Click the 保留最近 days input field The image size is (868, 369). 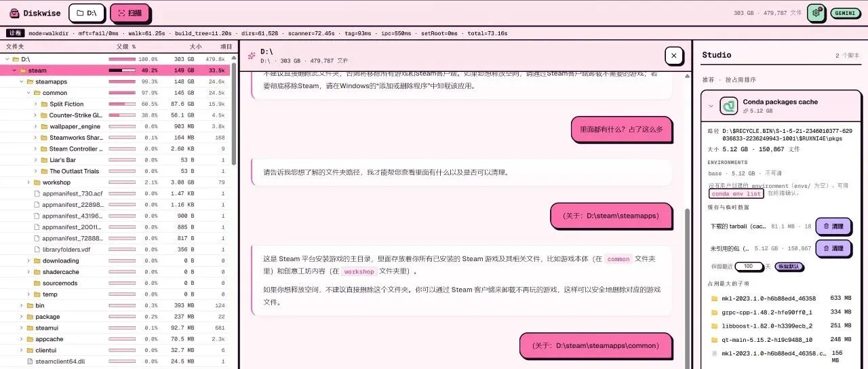point(749,267)
